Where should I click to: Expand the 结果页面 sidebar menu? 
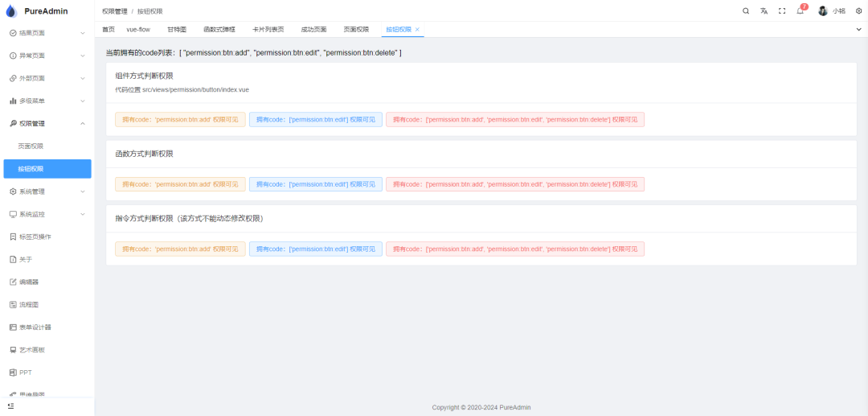[47, 33]
